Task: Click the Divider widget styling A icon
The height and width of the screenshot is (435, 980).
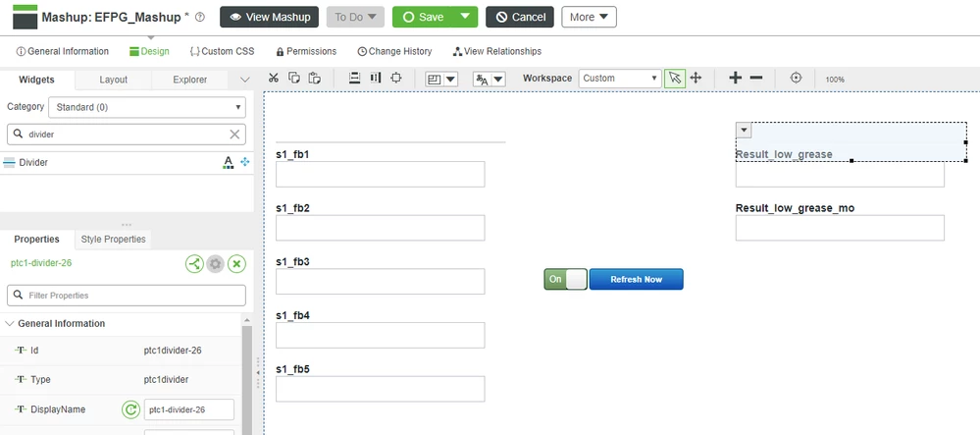Action: point(229,163)
